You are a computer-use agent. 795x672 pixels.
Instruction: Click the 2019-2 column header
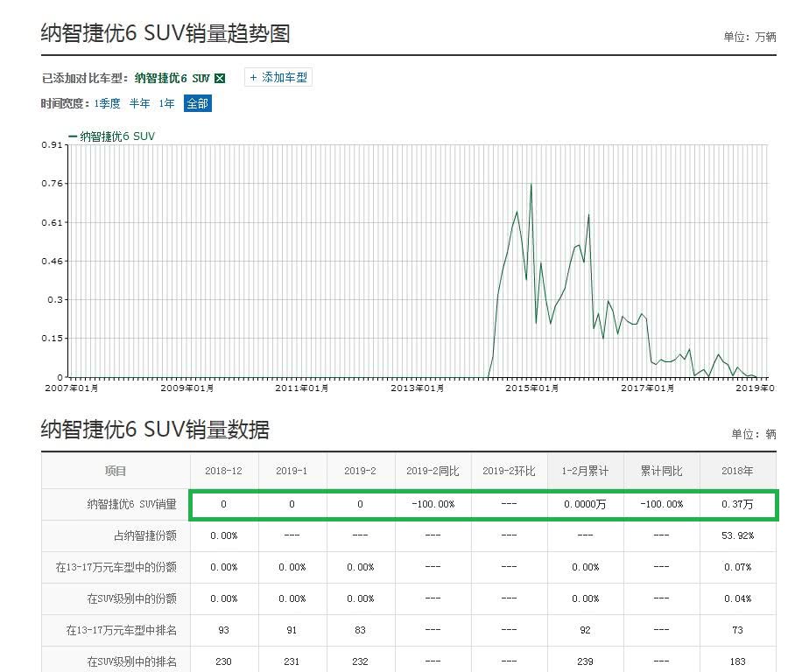pos(360,471)
